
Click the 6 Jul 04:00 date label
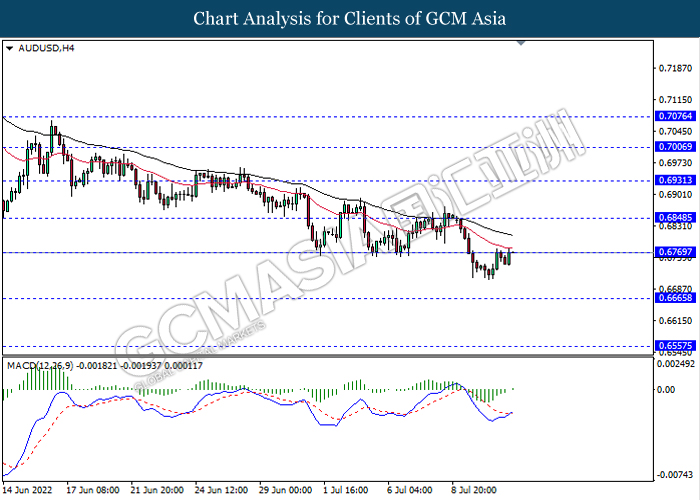(410, 490)
